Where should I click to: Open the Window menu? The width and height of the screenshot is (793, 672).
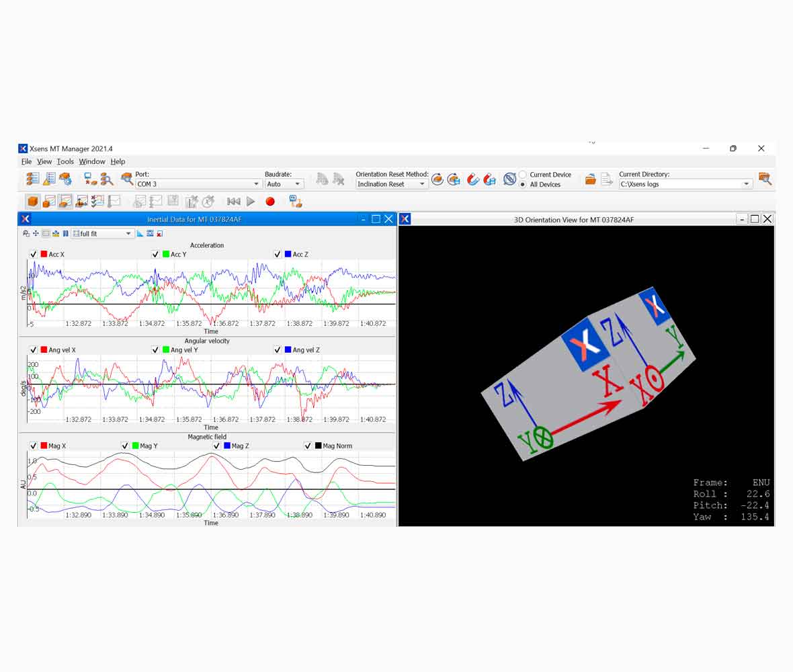[92, 161]
